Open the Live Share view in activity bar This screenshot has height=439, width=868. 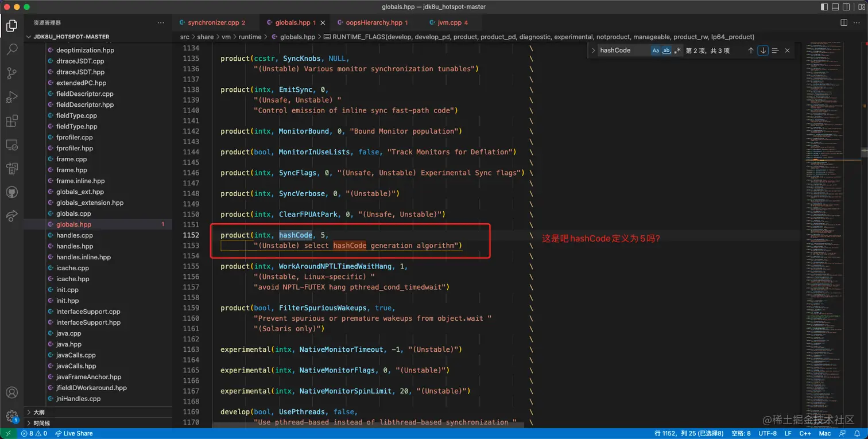click(x=11, y=215)
